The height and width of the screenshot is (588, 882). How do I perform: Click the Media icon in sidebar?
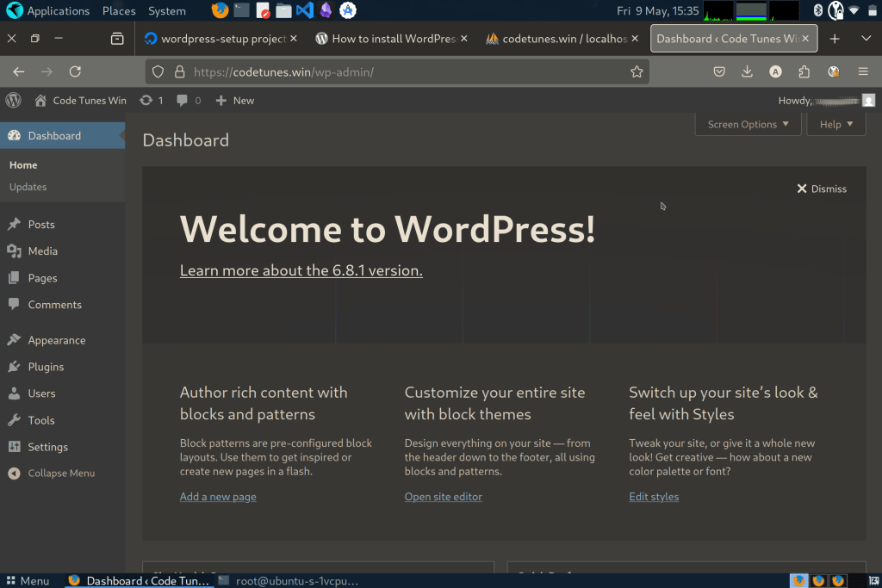14,251
